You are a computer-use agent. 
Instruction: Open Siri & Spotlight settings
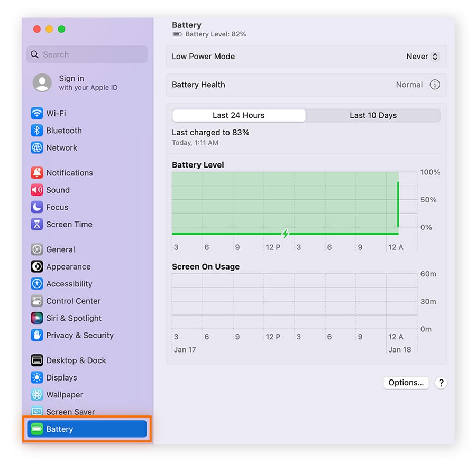74,318
